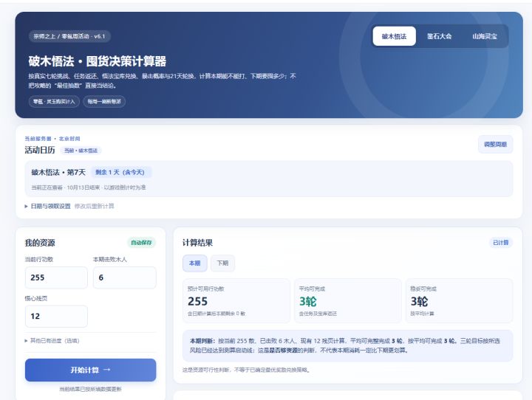Select the 本期 results tab
The image size is (532, 400).
tap(195, 263)
